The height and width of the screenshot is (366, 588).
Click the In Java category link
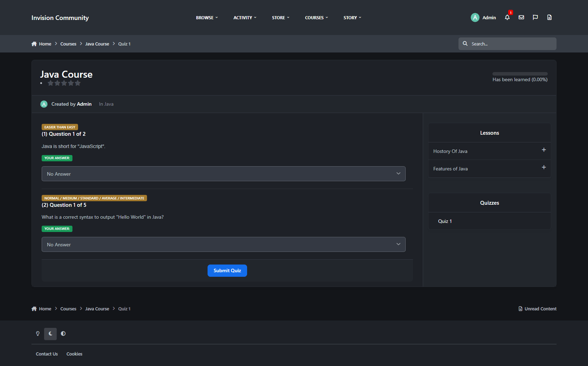coord(106,104)
